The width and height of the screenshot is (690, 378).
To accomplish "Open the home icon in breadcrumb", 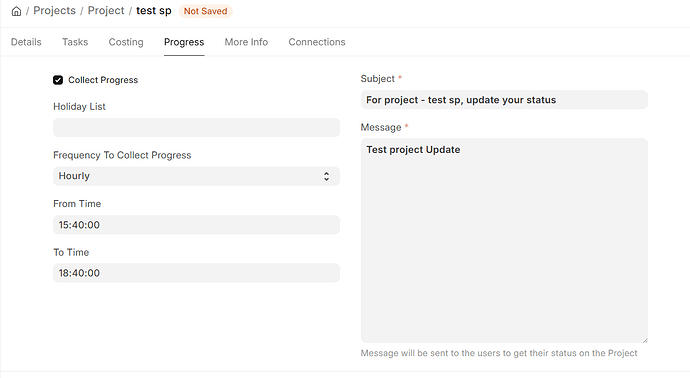I will 16,11.
